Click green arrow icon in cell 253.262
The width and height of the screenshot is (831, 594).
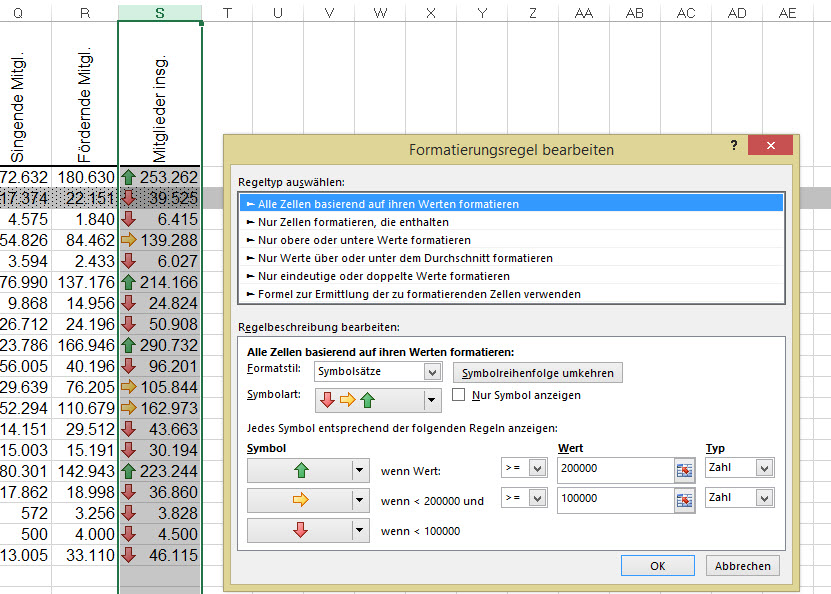click(x=128, y=177)
